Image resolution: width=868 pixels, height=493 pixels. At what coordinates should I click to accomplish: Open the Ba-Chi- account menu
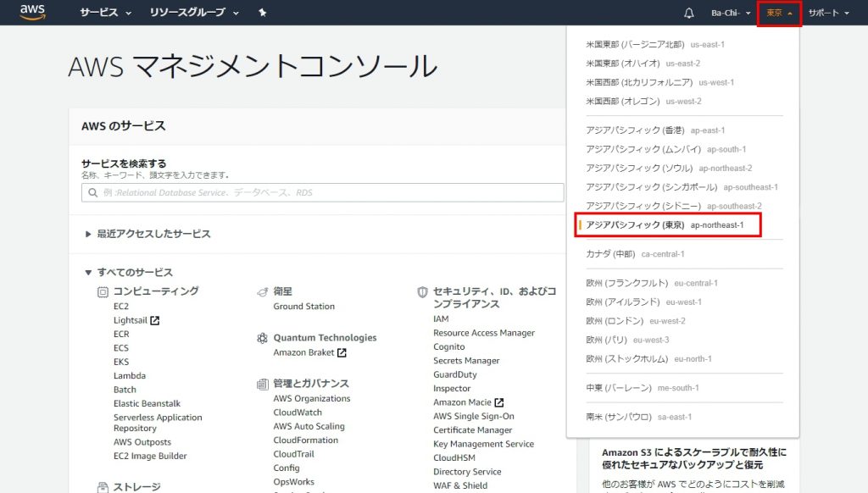click(x=730, y=13)
